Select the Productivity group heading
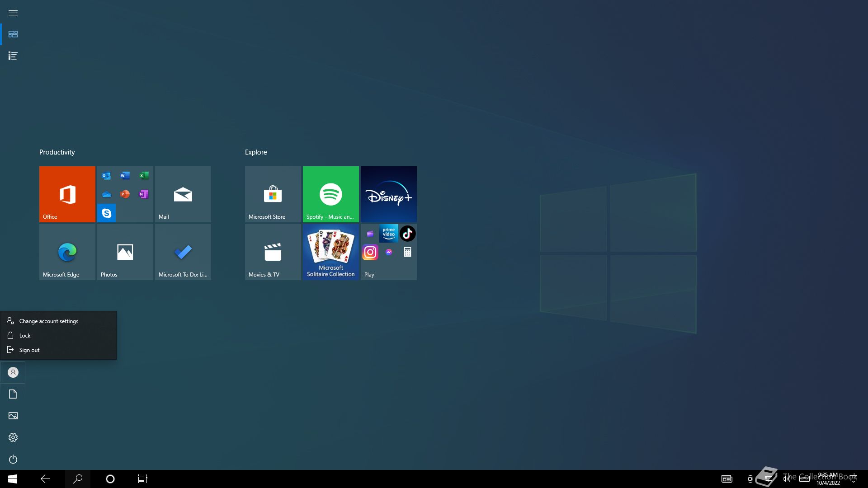This screenshot has height=488, width=868. click(57, 152)
